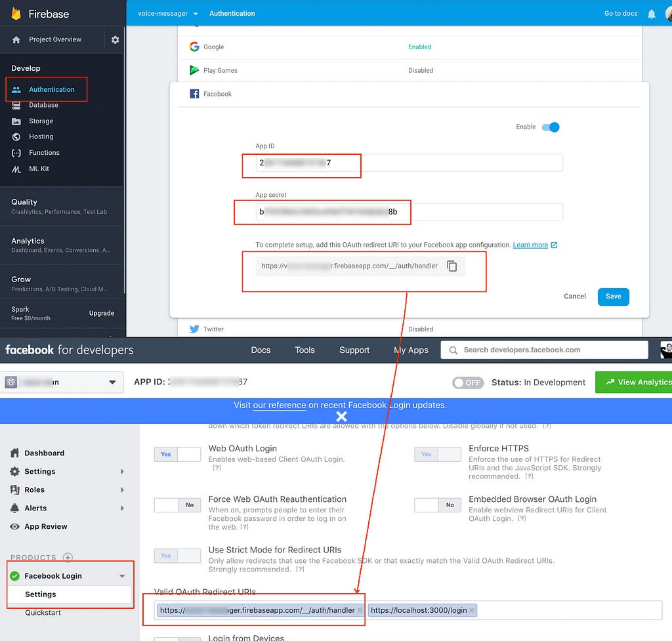Collapse the Facebook Login product menu
This screenshot has height=641, width=672.
[122, 576]
